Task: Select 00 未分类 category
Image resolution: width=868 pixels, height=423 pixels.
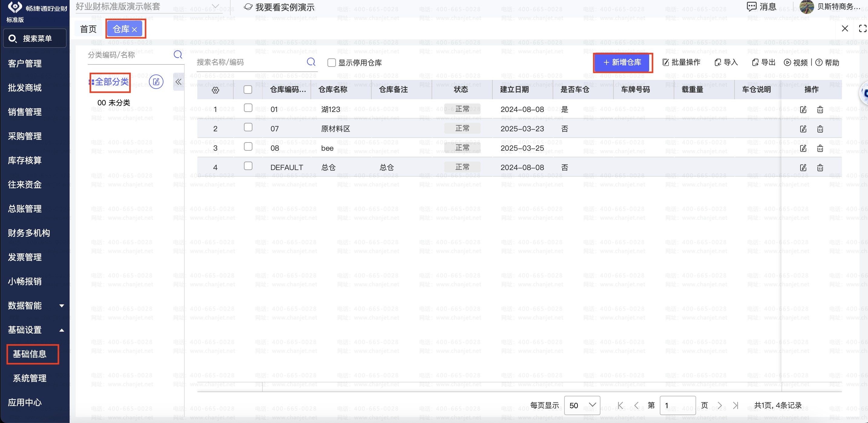Action: 113,103
